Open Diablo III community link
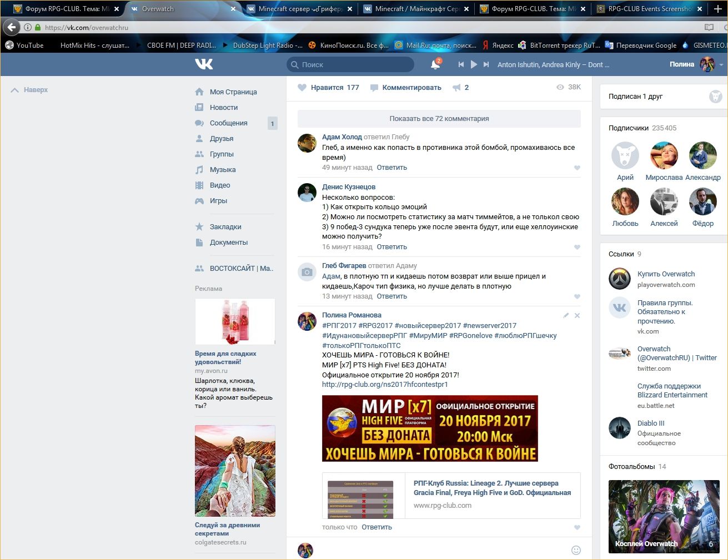Image resolution: width=728 pixels, height=560 pixels. tap(651, 423)
